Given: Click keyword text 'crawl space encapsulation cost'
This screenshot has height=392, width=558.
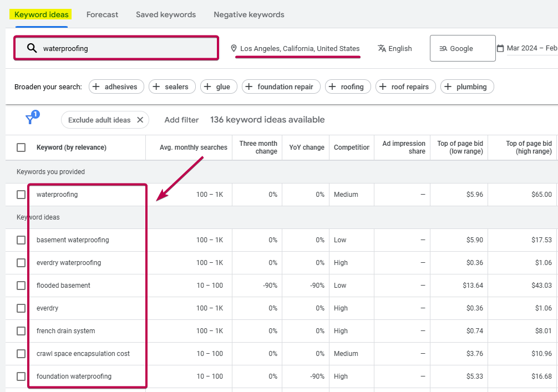Looking at the screenshot, I should point(83,354).
